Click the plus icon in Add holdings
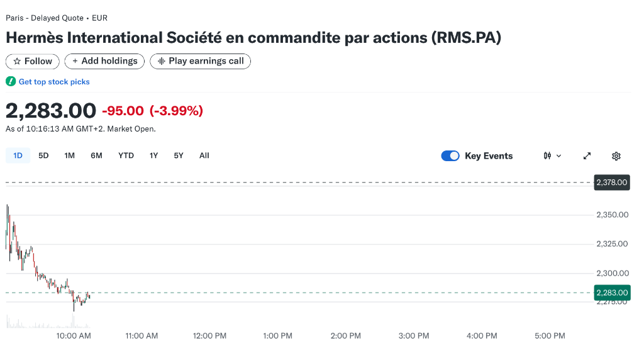644x350 pixels. pos(75,62)
